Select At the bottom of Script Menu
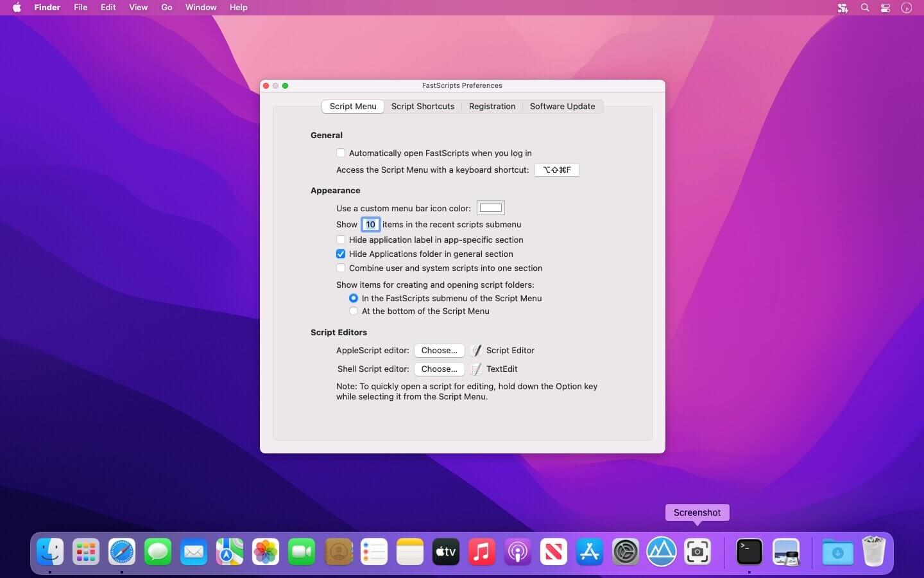924x578 pixels. pyautogui.click(x=354, y=311)
